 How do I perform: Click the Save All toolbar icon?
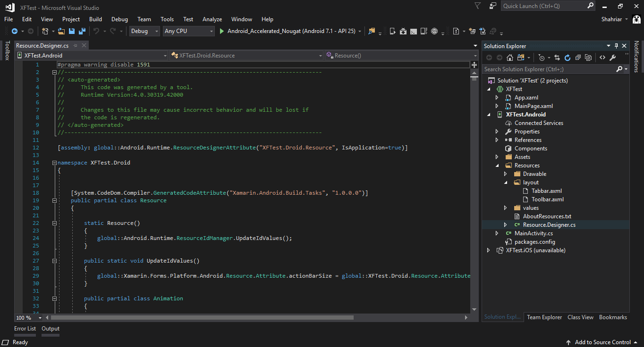[82, 31]
